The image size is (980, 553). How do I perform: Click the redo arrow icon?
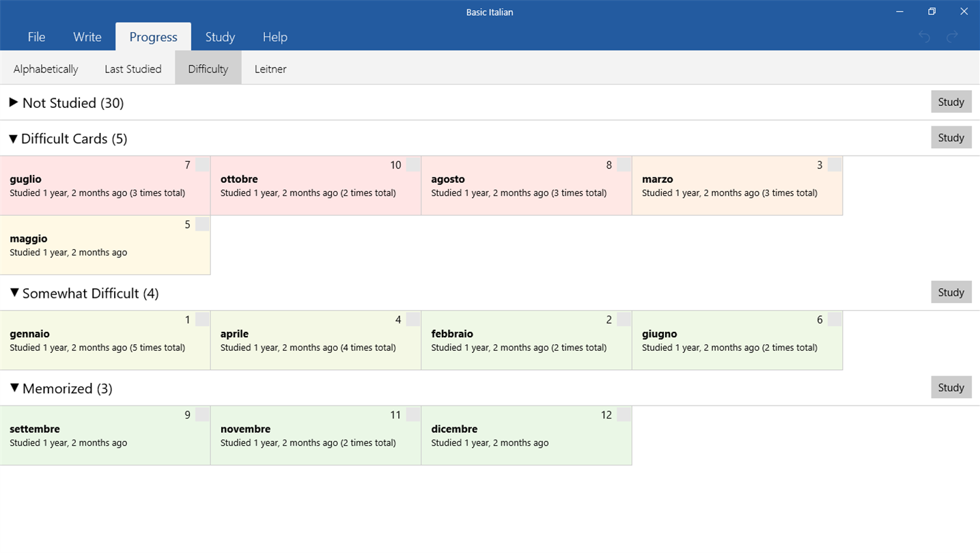click(x=953, y=37)
